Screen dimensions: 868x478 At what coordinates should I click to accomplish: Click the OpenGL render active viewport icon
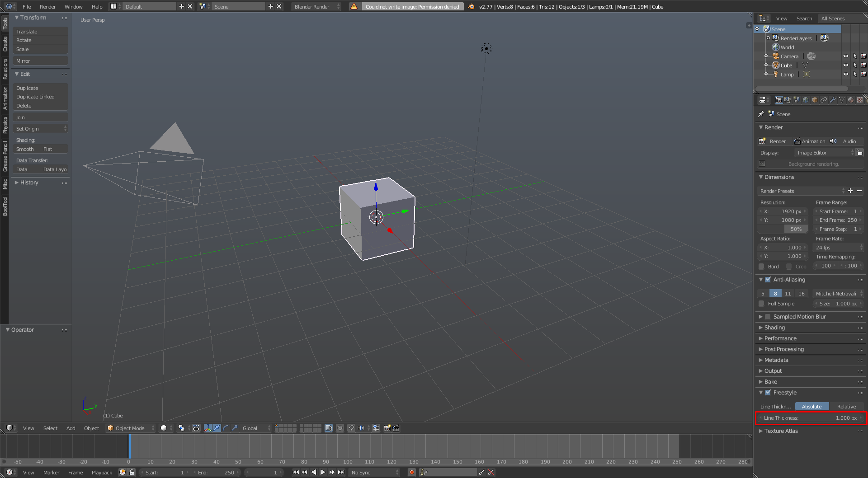tap(387, 428)
